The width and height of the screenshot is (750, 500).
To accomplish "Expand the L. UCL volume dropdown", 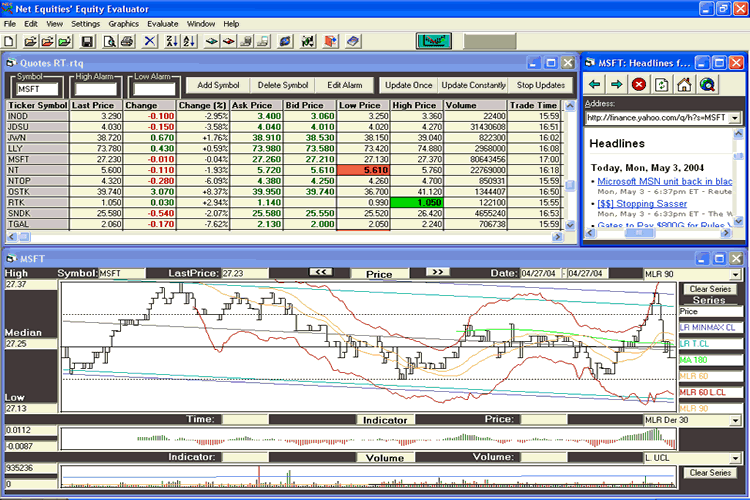I will [x=735, y=458].
